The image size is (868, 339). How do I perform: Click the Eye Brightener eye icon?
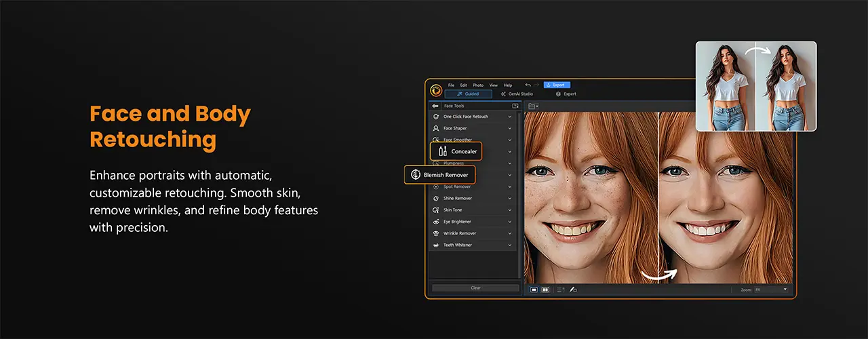pos(436,222)
